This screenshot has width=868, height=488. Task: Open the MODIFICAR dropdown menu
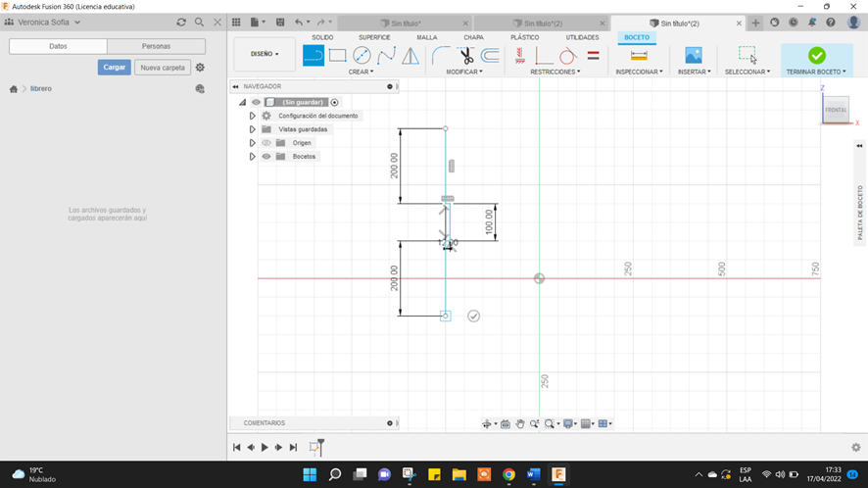(464, 72)
